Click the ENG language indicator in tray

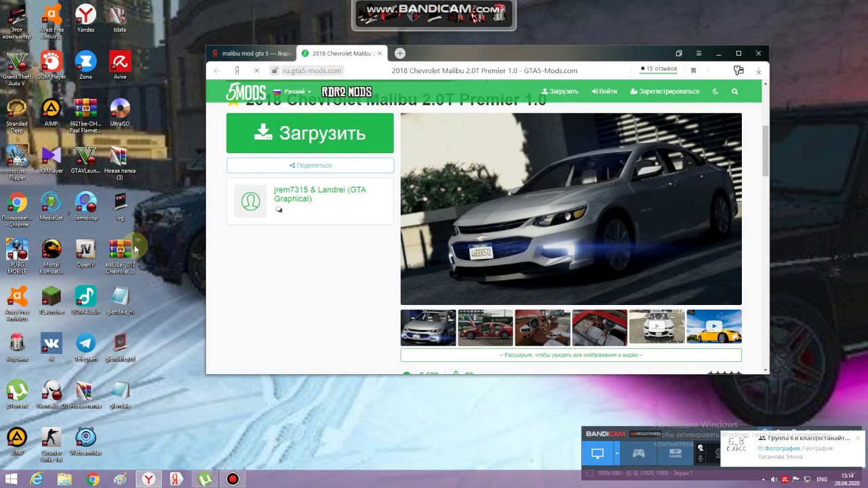point(822,479)
